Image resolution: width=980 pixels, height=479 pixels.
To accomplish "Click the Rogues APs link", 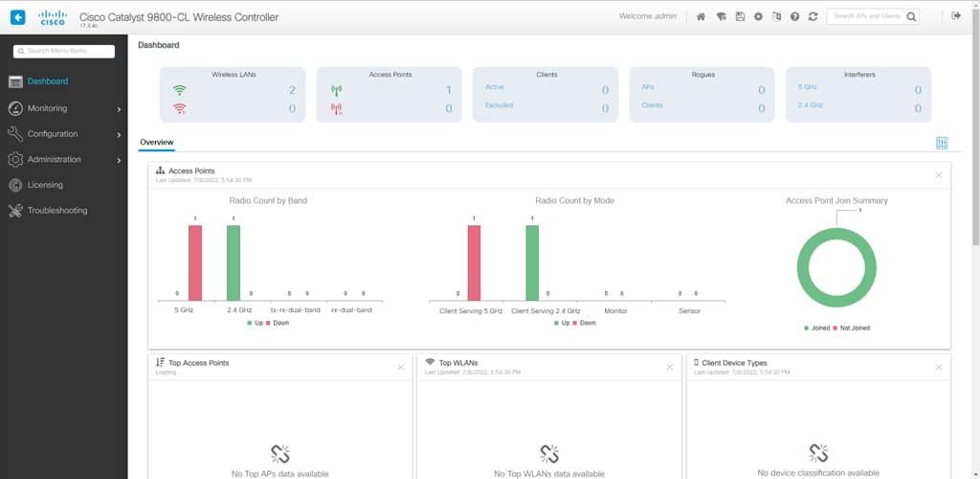I will point(648,87).
